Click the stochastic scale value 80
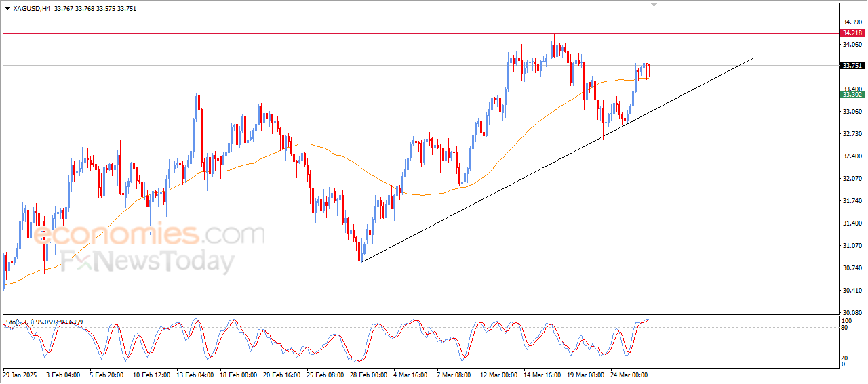 pos(845,328)
